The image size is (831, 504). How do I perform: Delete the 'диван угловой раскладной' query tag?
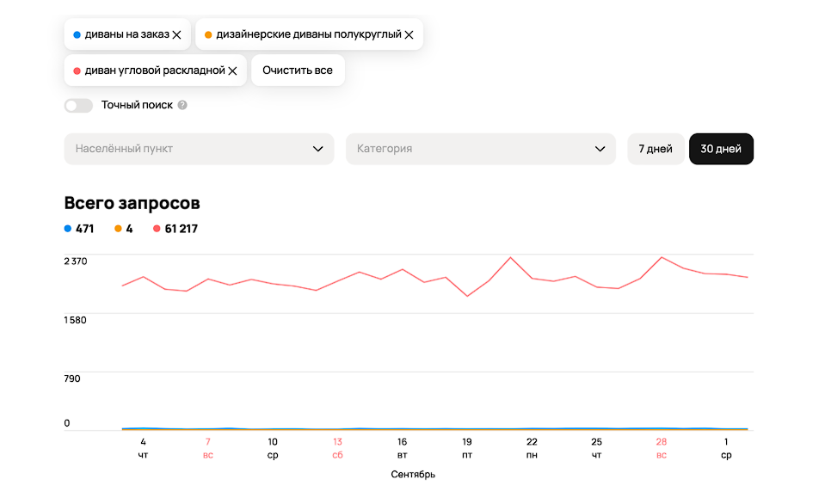click(x=232, y=71)
